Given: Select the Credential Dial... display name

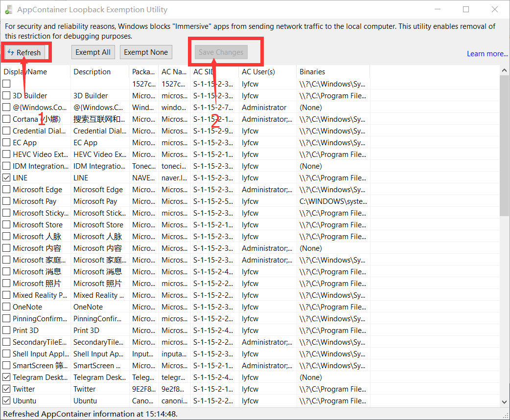Looking at the screenshot, I should pos(39,131).
